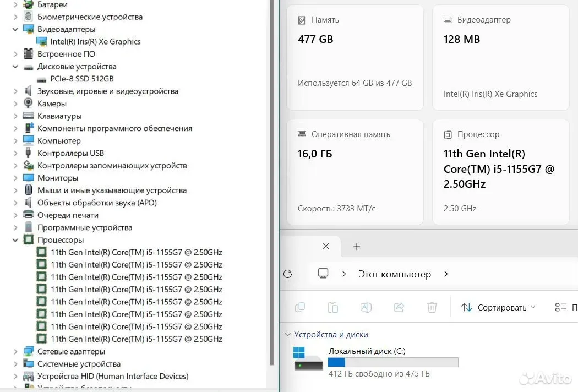Click the Компьютер monitor icon
The height and width of the screenshot is (392, 578).
tap(29, 140)
